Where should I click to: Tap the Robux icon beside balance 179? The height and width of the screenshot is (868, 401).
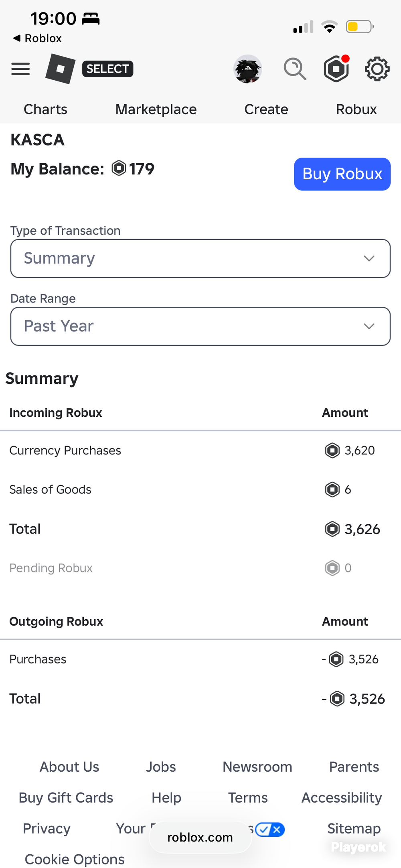(x=119, y=168)
